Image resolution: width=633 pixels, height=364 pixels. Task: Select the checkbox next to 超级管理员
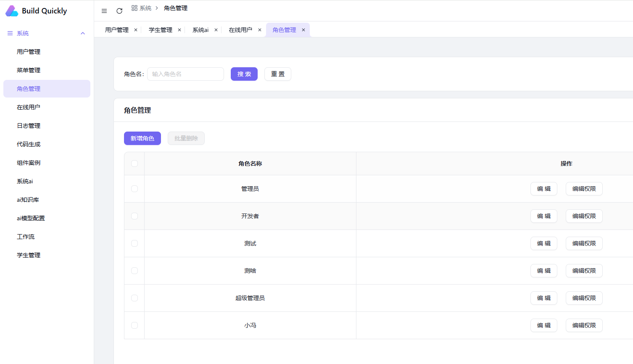[x=135, y=298]
